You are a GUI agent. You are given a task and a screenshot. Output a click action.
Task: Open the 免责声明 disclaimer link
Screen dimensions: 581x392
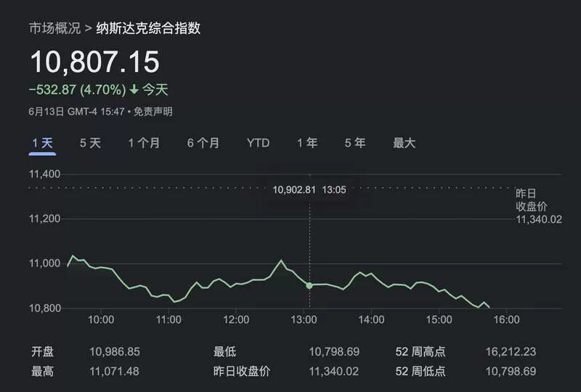coord(153,112)
